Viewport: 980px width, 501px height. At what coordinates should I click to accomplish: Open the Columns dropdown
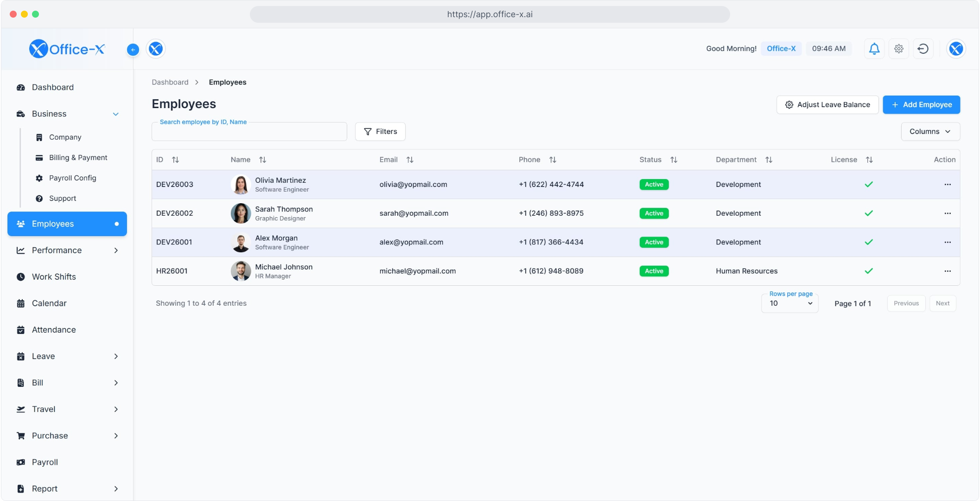tap(930, 132)
